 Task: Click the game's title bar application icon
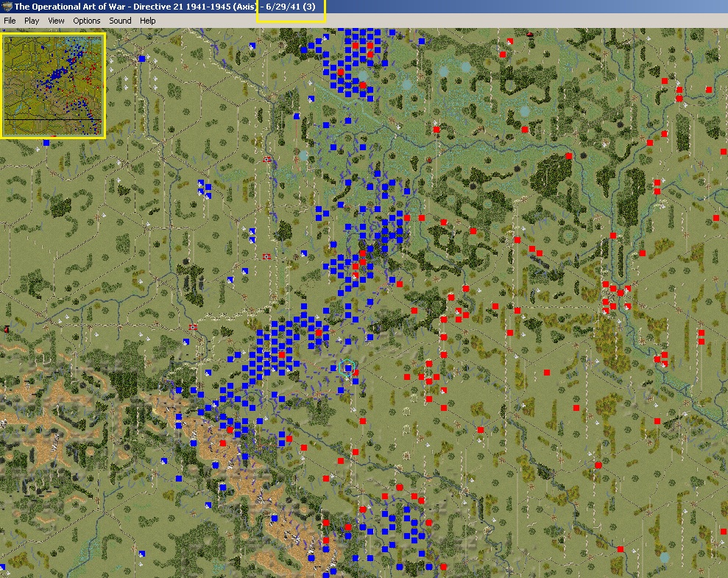[7, 7]
